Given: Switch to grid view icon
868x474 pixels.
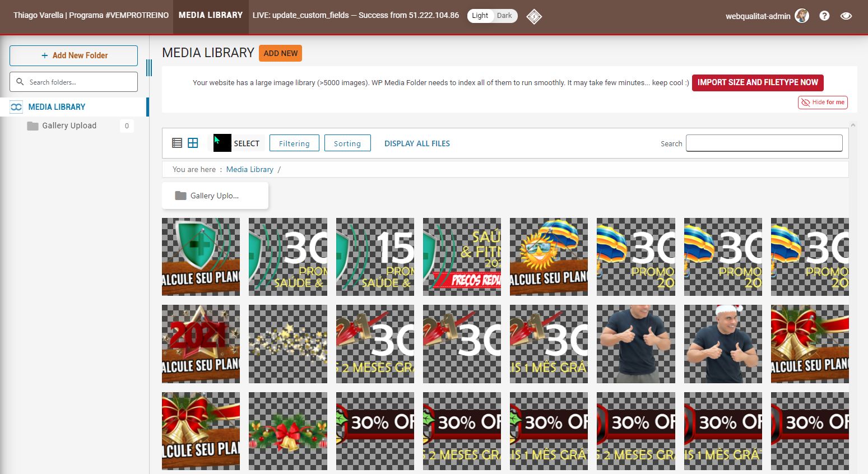Looking at the screenshot, I should tap(193, 143).
